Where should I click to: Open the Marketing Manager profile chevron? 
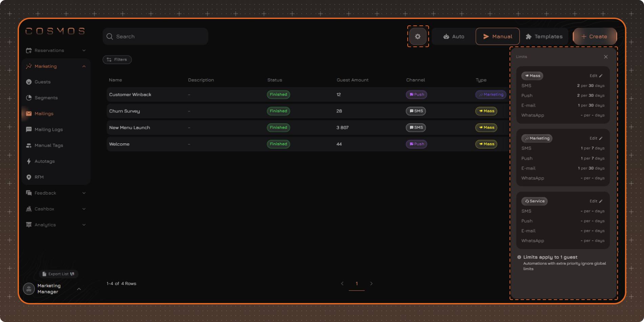(79, 289)
